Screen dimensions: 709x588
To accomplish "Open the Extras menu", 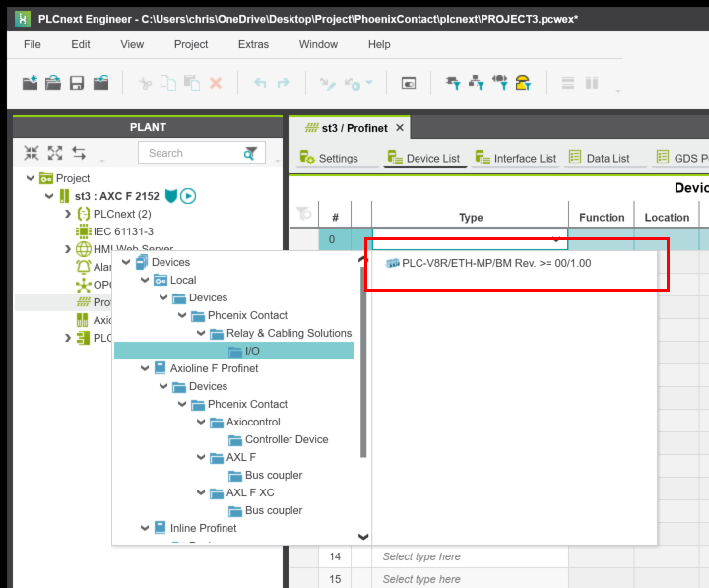I will tap(253, 44).
